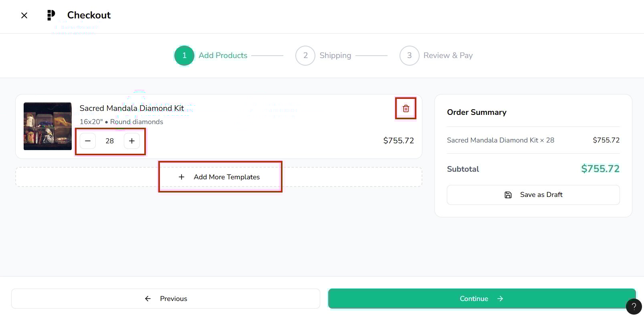Screen dimensions: 644x319
Task: Jump to the Review & Pay step
Action: [448, 56]
